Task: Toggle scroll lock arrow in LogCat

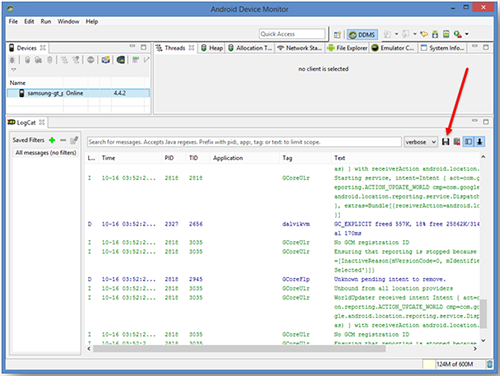Action: [x=480, y=142]
